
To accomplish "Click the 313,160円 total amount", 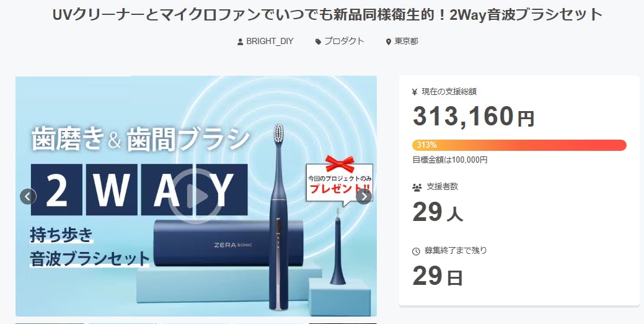I will 473,116.
